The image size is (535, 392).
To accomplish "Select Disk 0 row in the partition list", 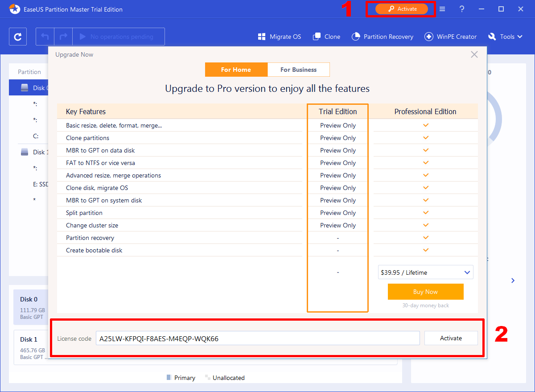I will point(29,88).
